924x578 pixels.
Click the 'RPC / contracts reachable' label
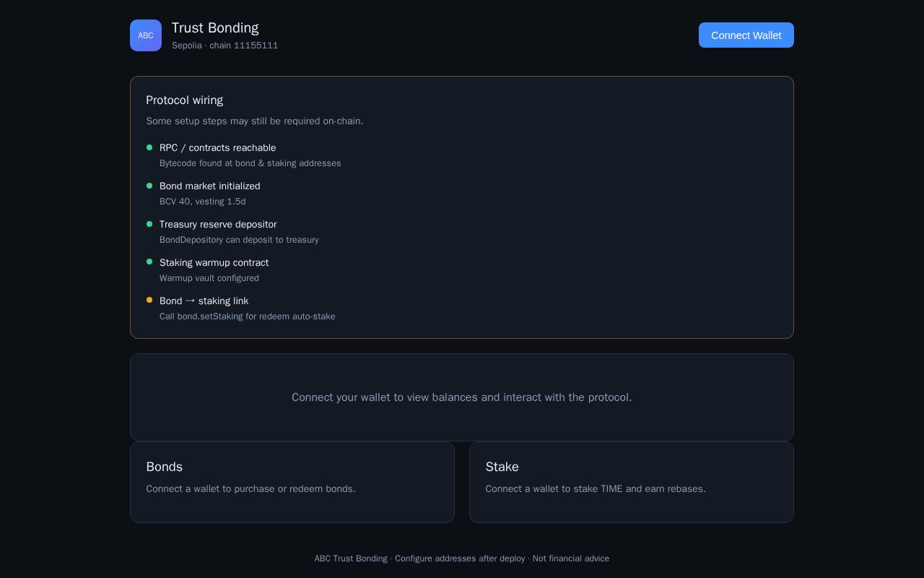pyautogui.click(x=218, y=147)
